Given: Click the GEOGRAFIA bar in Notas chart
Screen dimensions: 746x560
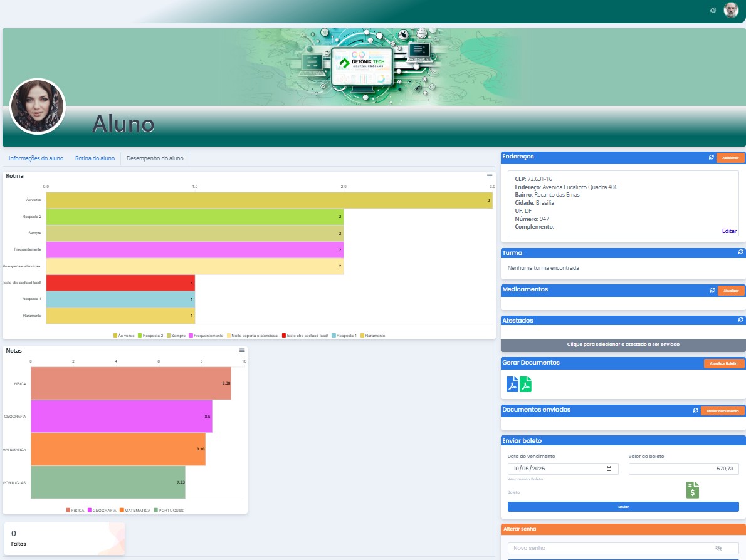Looking at the screenshot, I should pyautogui.click(x=122, y=417).
